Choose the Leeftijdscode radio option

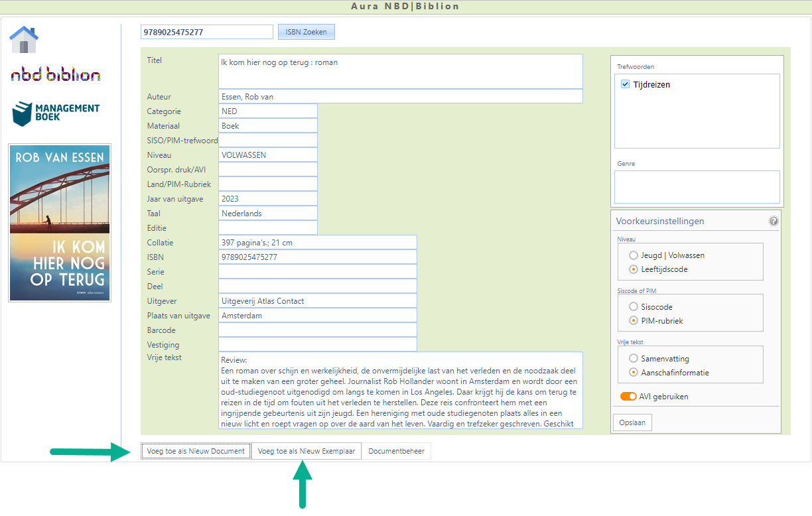coord(633,269)
